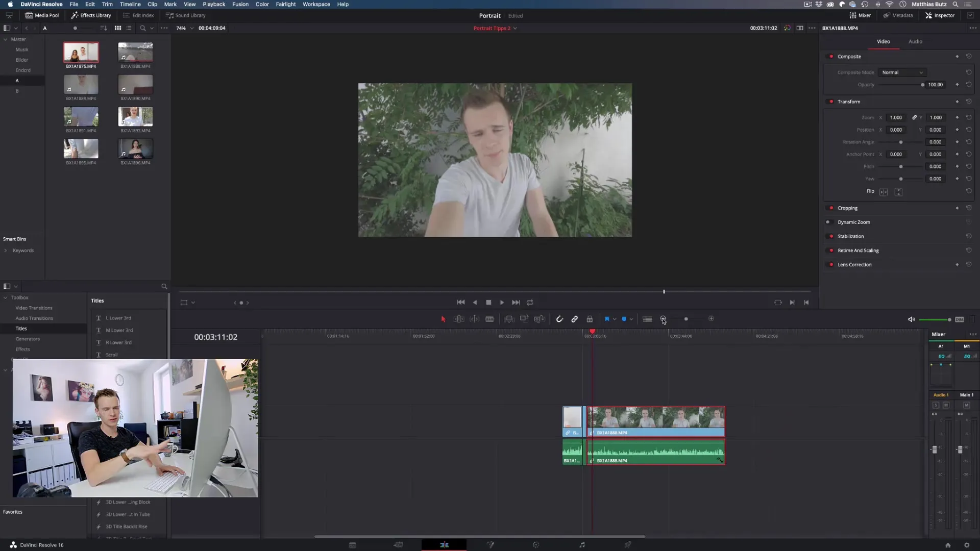The height and width of the screenshot is (551, 980).
Task: Select the arrow Selection Mode tool
Action: (x=443, y=319)
